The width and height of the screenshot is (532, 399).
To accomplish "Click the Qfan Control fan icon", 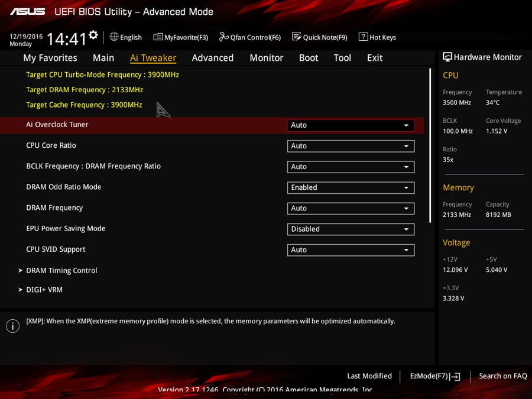I will click(223, 37).
